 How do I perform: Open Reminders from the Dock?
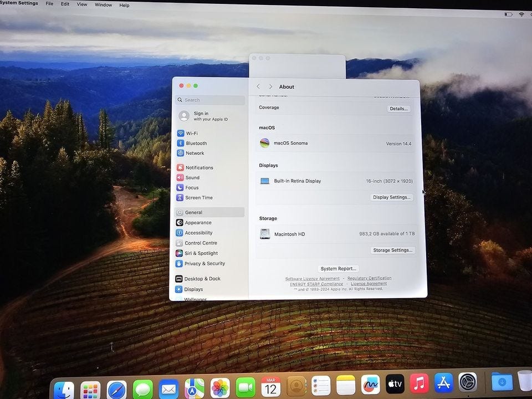(x=321, y=386)
